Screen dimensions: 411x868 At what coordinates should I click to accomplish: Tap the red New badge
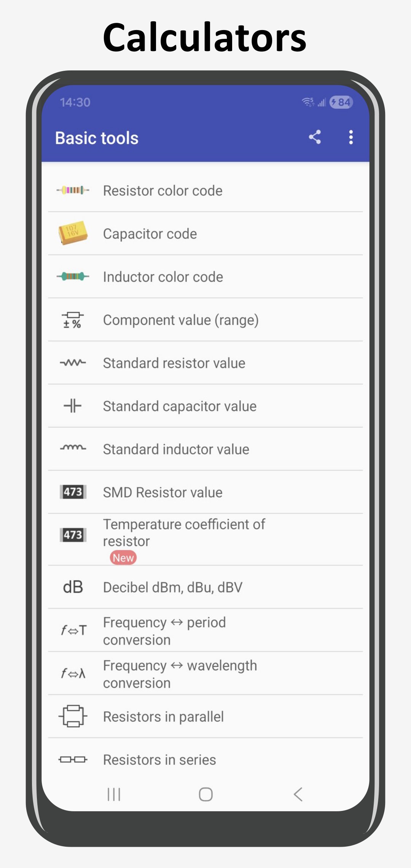click(123, 558)
